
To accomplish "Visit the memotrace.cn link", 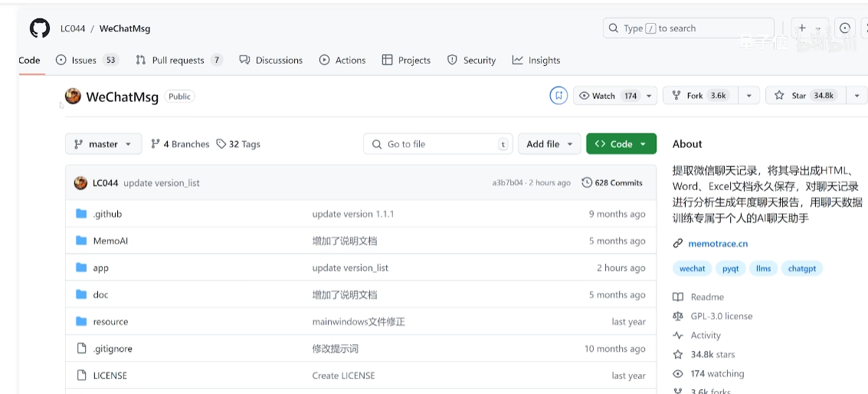I will pos(717,244).
